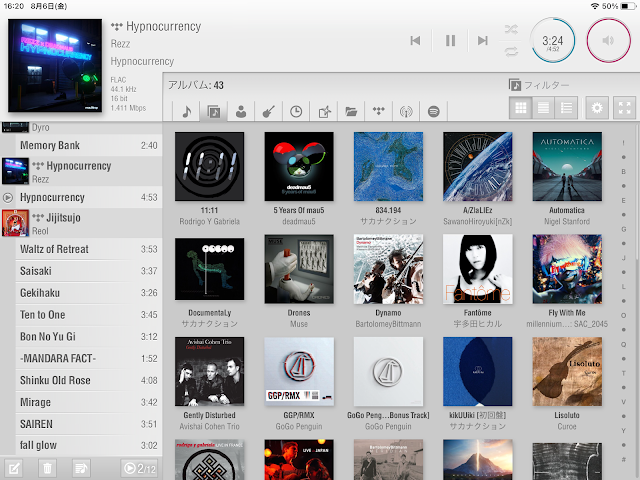The height and width of the screenshot is (480, 640).
Task: Open the フィルター filter option
Action: tap(539, 85)
